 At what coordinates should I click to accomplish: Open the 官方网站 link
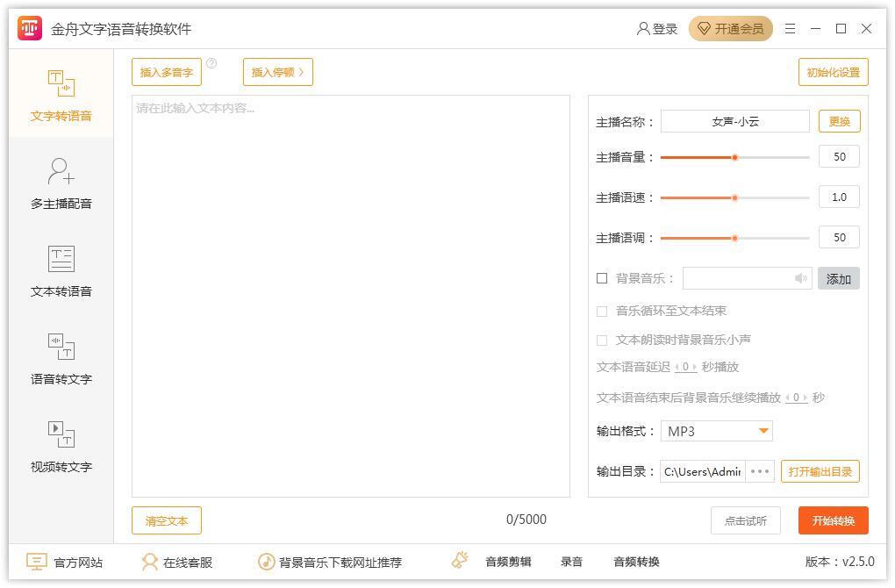coord(78,563)
